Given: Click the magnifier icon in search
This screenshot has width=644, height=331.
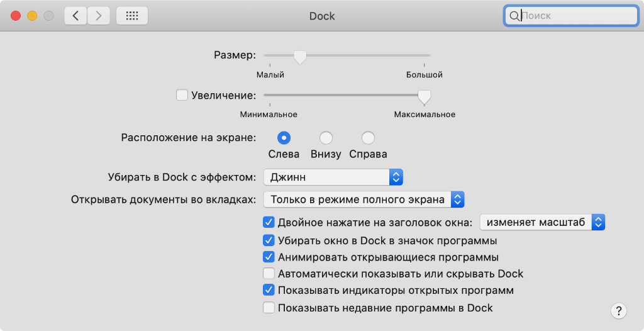Looking at the screenshot, I should [x=514, y=16].
